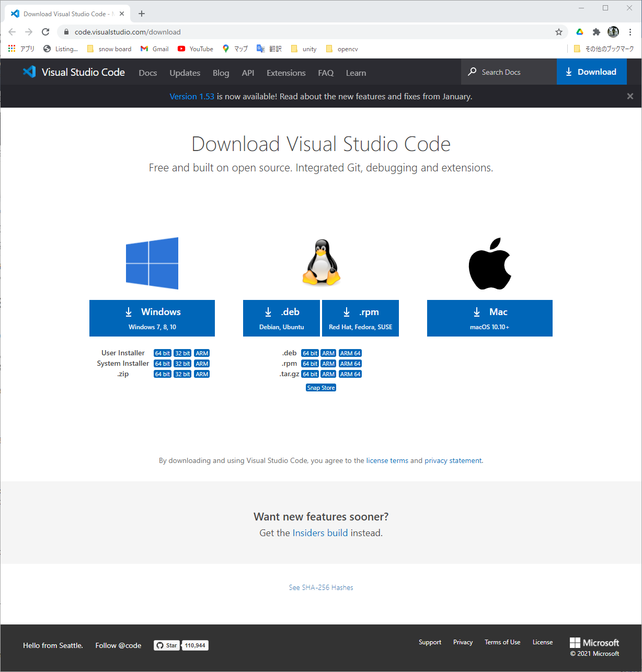
Task: Click the Chrome profile avatar icon
Action: point(613,32)
